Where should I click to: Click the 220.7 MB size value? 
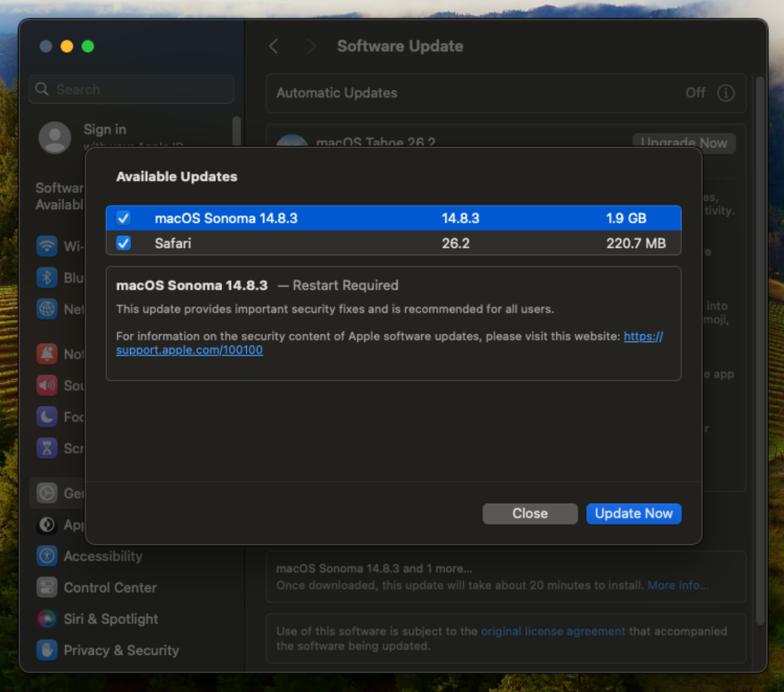636,243
